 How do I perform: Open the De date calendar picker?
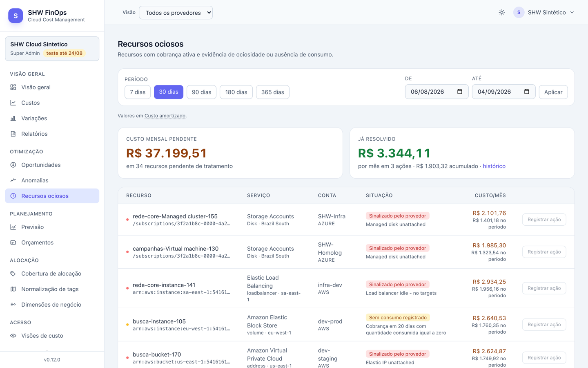click(x=460, y=92)
